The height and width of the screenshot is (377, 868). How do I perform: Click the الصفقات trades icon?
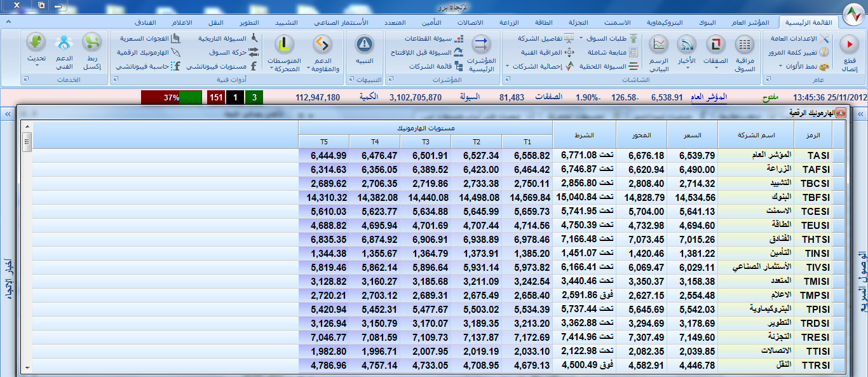pos(717,45)
